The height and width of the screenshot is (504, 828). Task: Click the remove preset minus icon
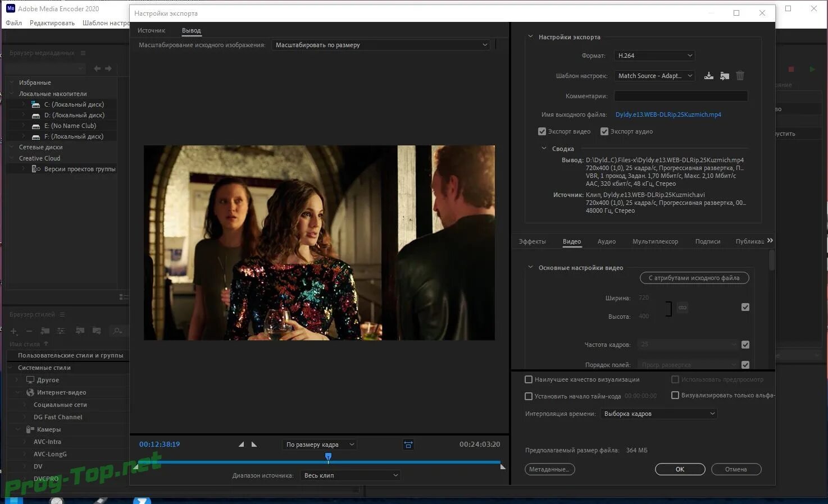coord(29,331)
